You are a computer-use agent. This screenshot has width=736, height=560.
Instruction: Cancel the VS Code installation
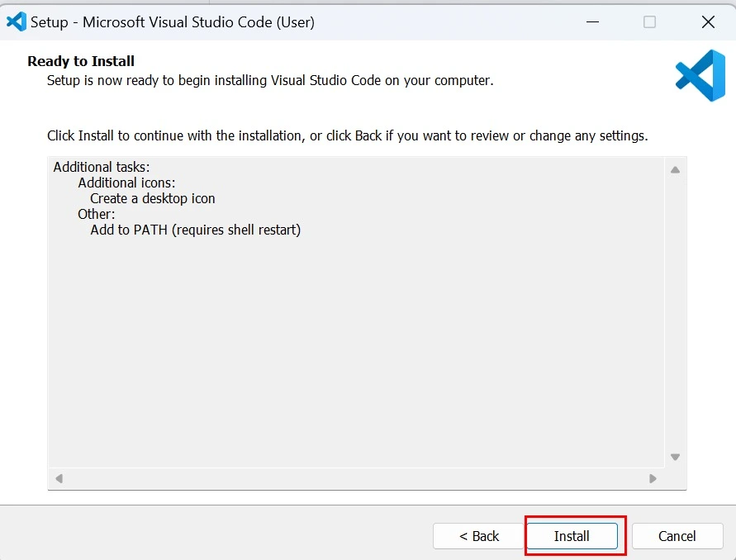pyautogui.click(x=677, y=536)
